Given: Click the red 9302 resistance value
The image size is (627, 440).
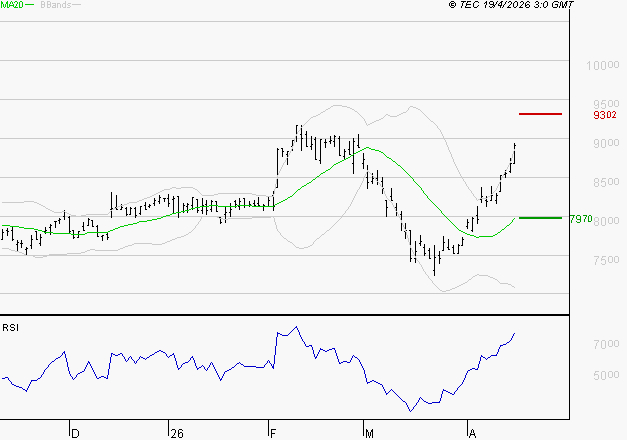Looking at the screenshot, I should coord(605,115).
